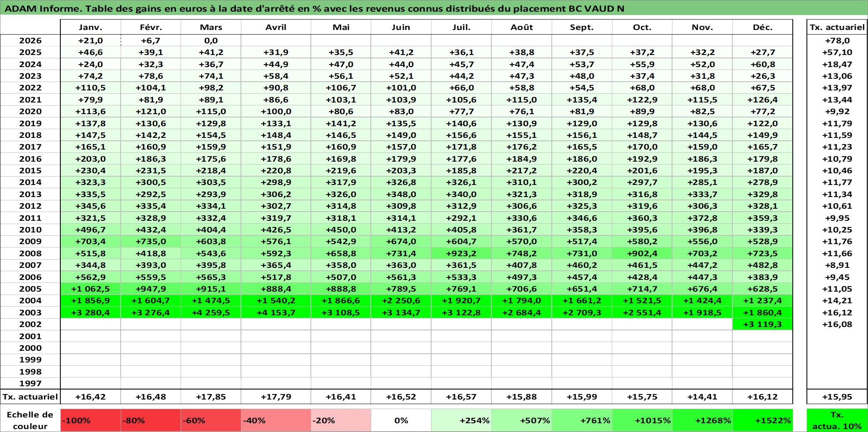Viewport: 868px width, 432px height.
Task: Select actuarial rate +78,0 for 2026
Action: [837, 40]
